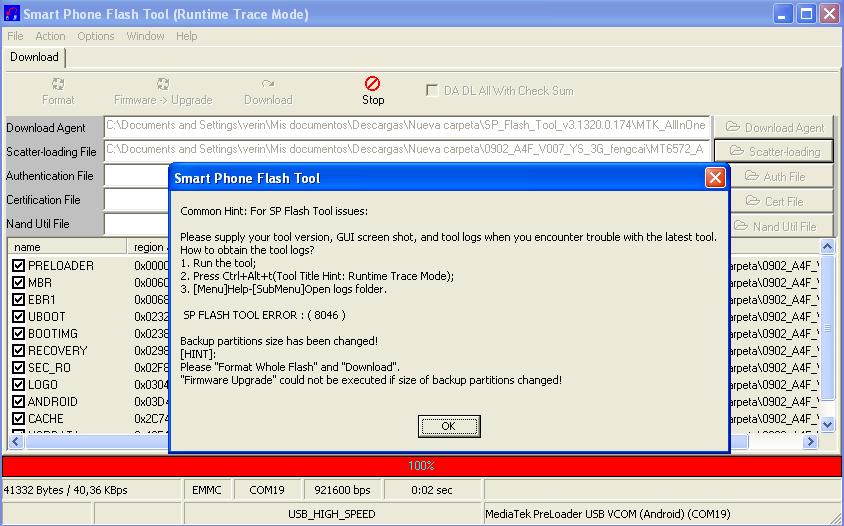Uncheck the CACHE partition

pos(19,419)
